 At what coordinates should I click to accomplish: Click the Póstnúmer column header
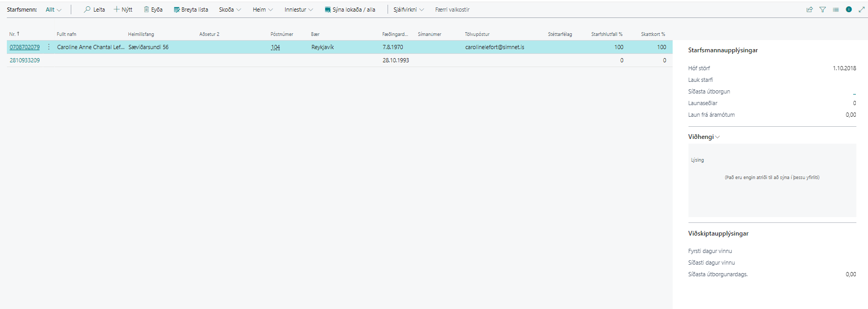(x=281, y=34)
